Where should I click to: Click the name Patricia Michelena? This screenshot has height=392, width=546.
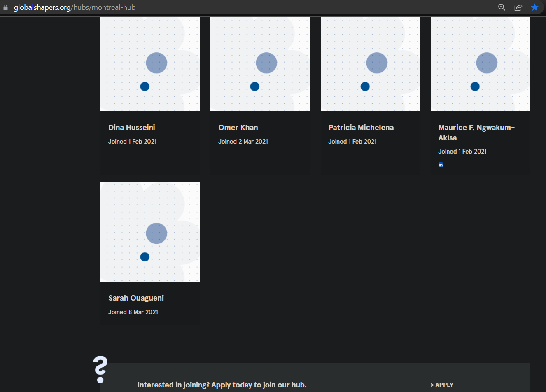tap(361, 128)
